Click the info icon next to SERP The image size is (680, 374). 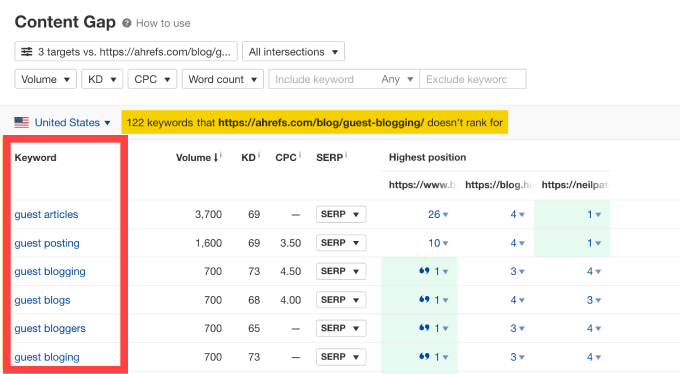pyautogui.click(x=346, y=155)
